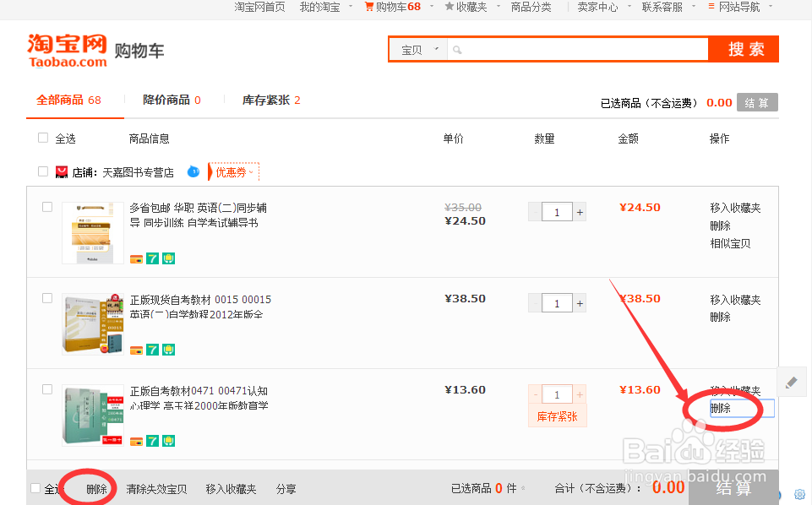Click the search magnifier inside the search box

tap(456, 50)
